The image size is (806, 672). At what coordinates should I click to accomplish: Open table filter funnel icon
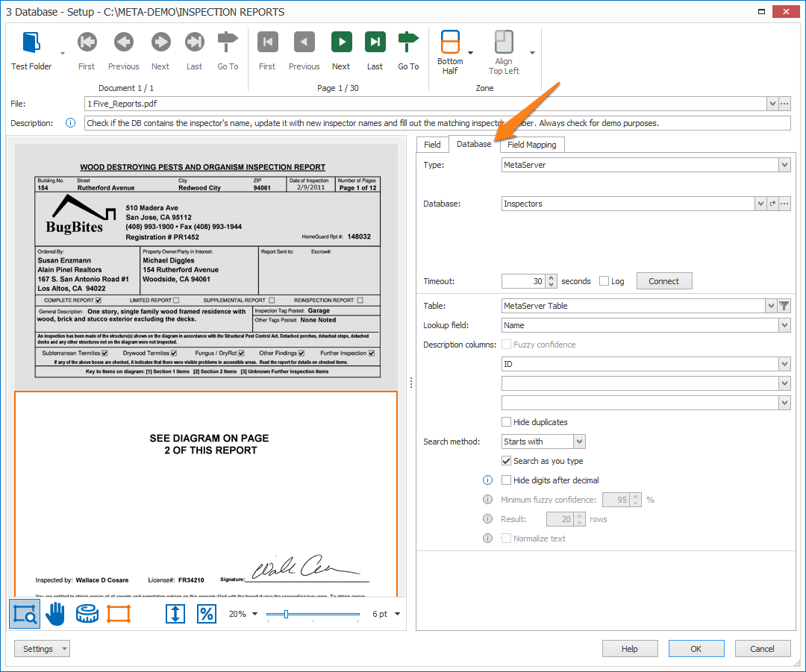784,306
